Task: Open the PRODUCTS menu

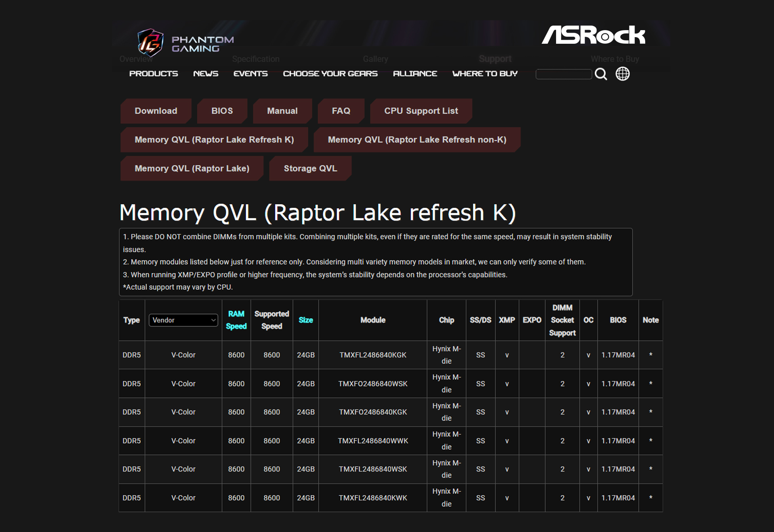Action: pos(154,73)
